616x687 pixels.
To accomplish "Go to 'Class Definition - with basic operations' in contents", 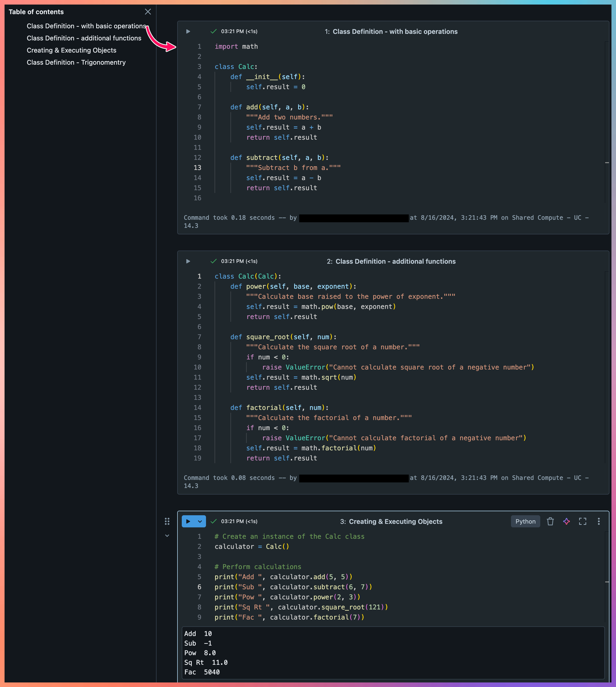I will point(86,26).
